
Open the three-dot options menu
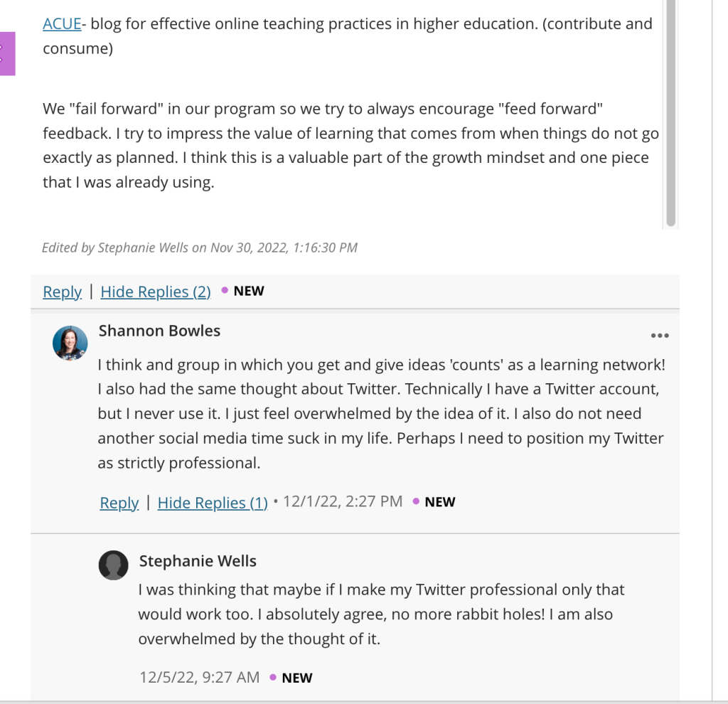click(x=660, y=336)
